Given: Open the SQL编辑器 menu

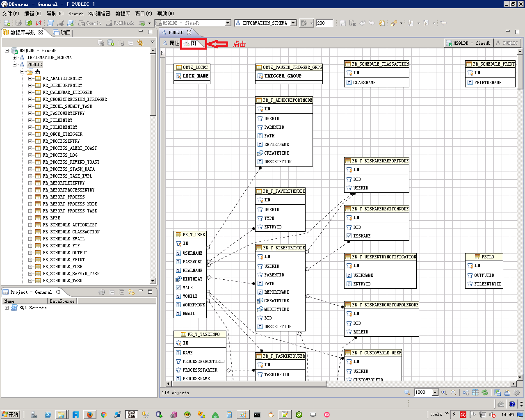Looking at the screenshot, I should tap(99, 14).
